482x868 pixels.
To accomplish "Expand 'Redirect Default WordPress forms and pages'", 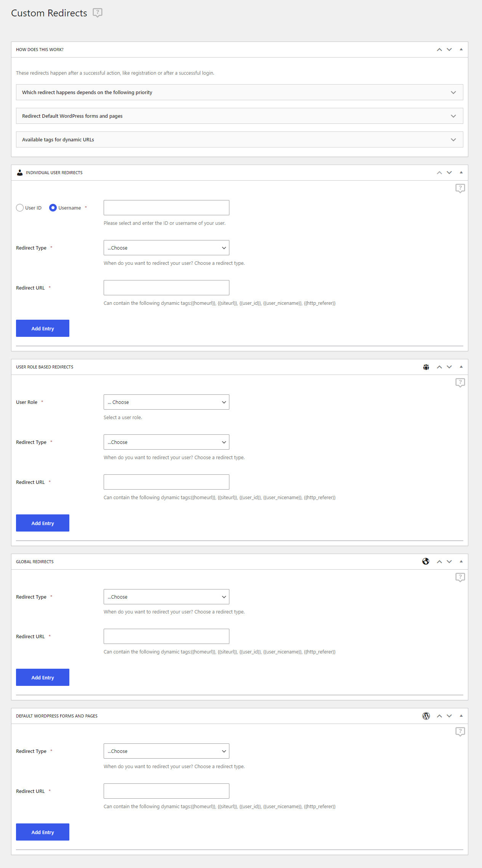I will coord(240,116).
